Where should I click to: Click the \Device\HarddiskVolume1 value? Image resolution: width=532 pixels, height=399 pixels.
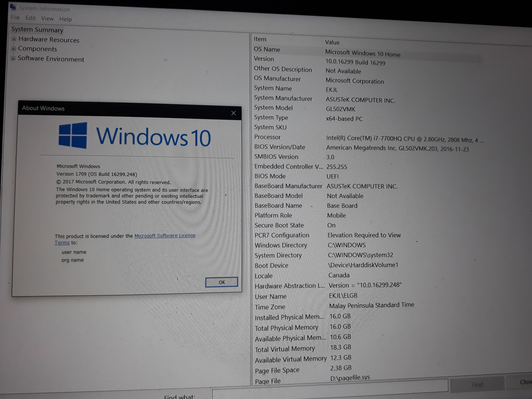(x=363, y=265)
